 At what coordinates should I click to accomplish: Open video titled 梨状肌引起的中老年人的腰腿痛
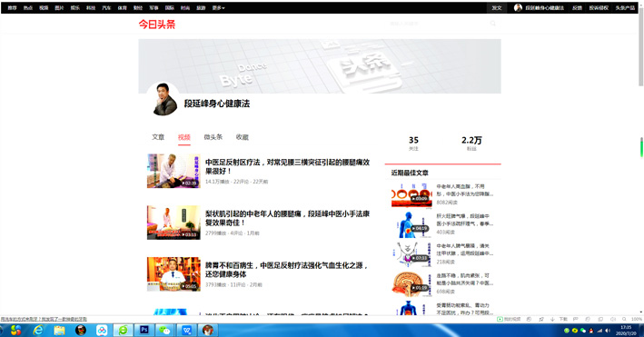pyautogui.click(x=287, y=218)
